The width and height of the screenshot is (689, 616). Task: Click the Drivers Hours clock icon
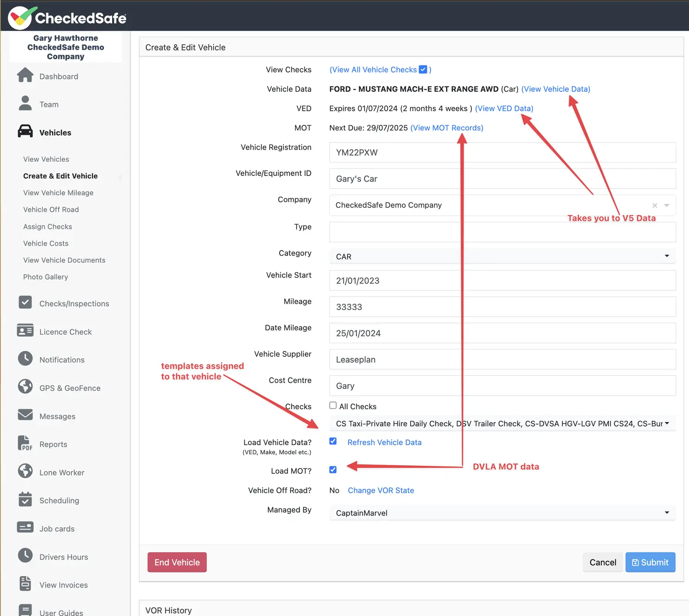pyautogui.click(x=25, y=556)
